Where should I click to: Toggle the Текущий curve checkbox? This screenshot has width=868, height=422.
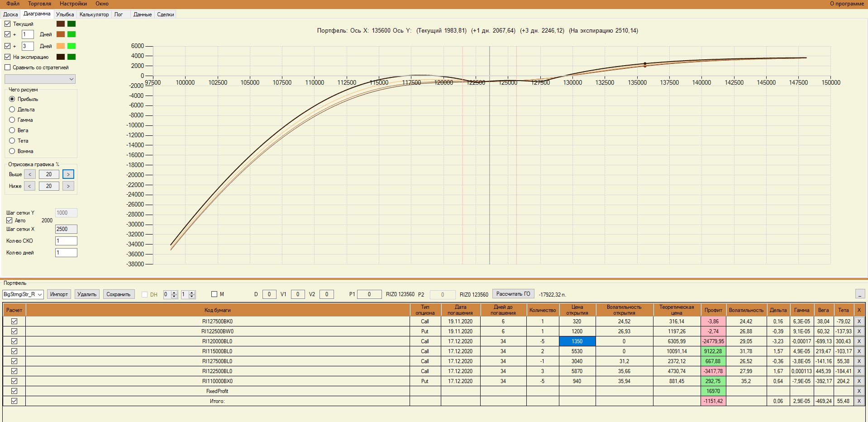7,24
